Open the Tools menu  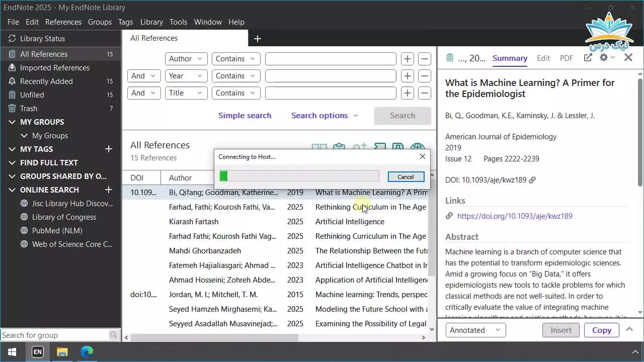pyautogui.click(x=178, y=22)
